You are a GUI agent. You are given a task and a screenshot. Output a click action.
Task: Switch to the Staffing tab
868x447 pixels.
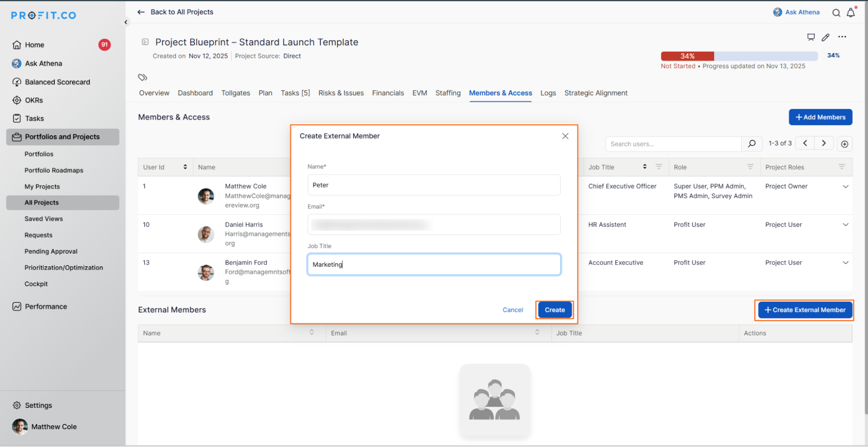(x=448, y=93)
